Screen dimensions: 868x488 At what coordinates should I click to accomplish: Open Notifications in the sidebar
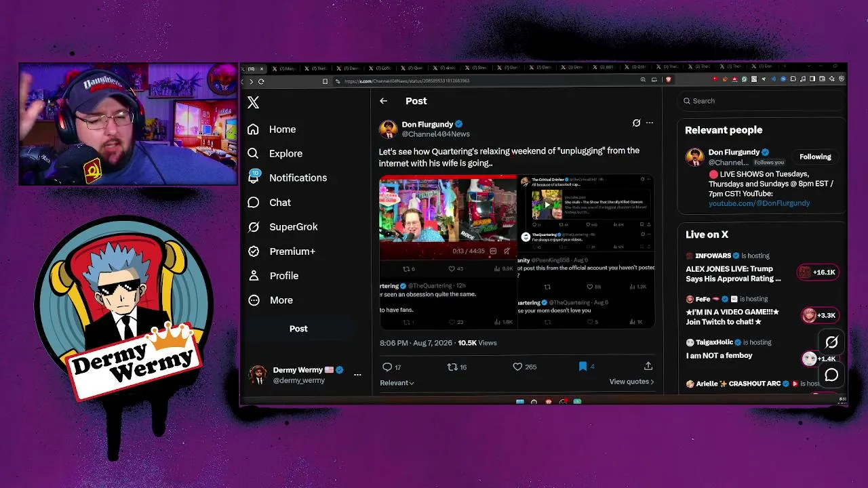click(x=287, y=178)
